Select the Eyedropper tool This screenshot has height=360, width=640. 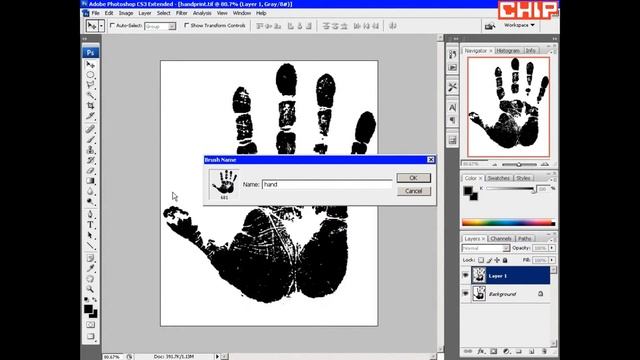click(90, 269)
